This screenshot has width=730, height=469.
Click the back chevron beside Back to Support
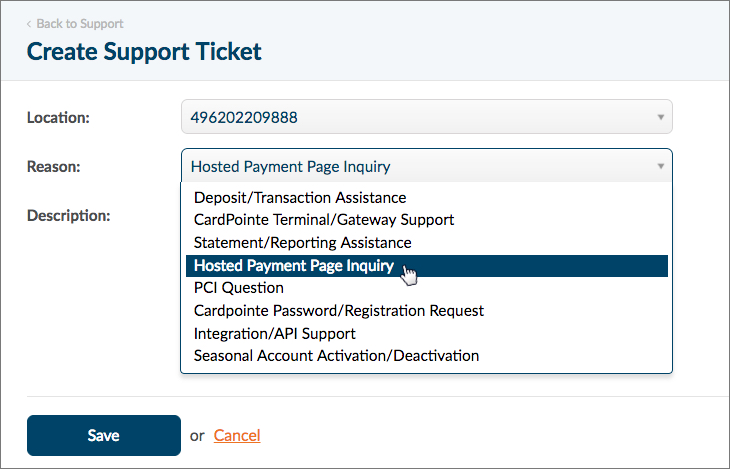(x=29, y=23)
